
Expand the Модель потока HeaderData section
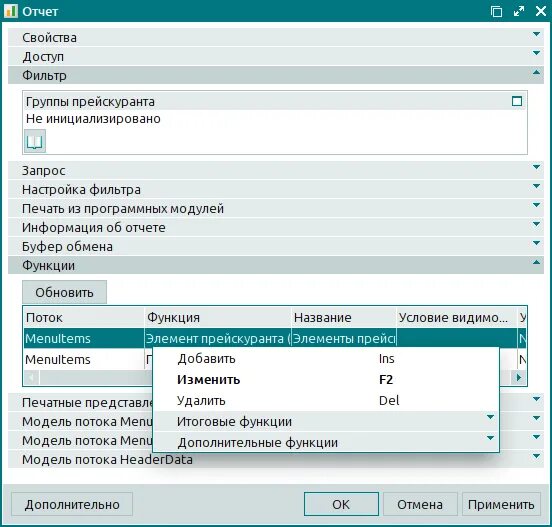(276, 459)
